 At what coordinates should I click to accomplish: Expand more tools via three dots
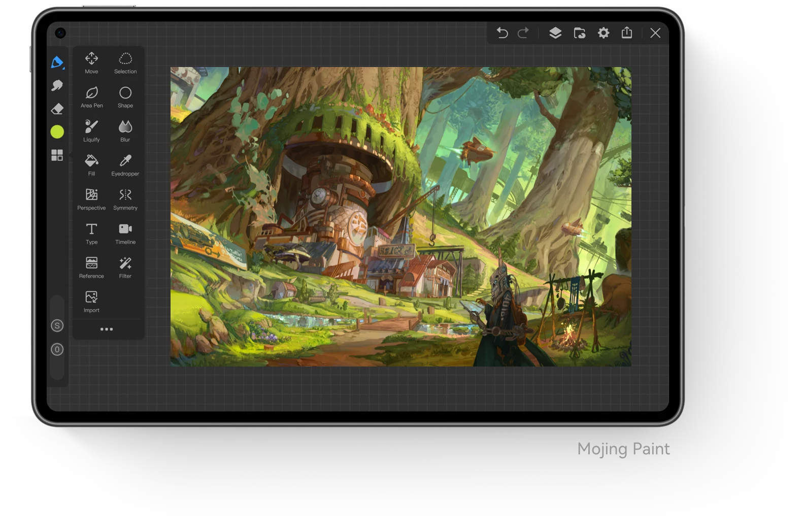(107, 329)
